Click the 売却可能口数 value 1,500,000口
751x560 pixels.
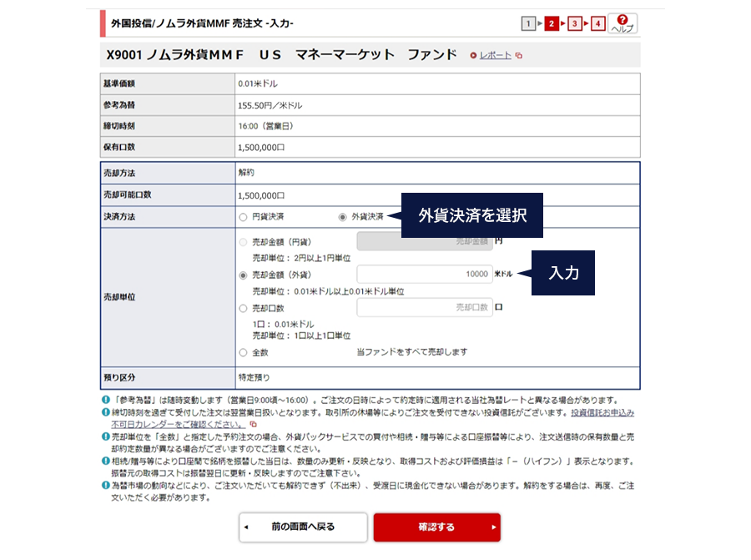pos(261,195)
